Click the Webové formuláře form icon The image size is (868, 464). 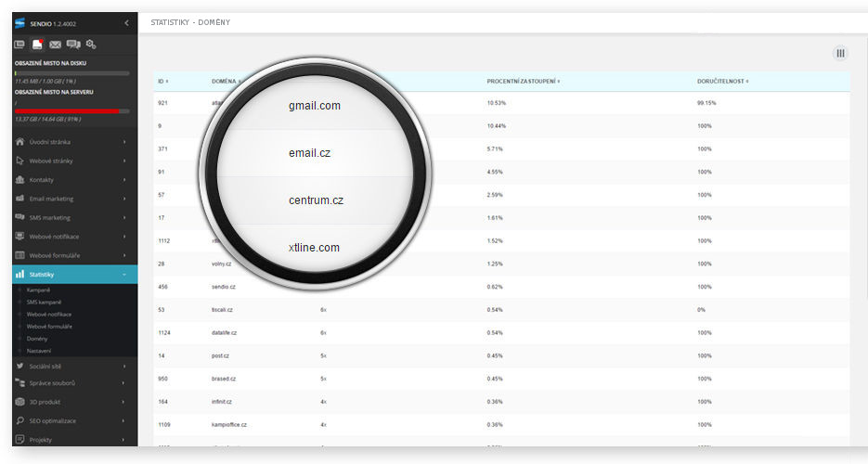(19, 255)
